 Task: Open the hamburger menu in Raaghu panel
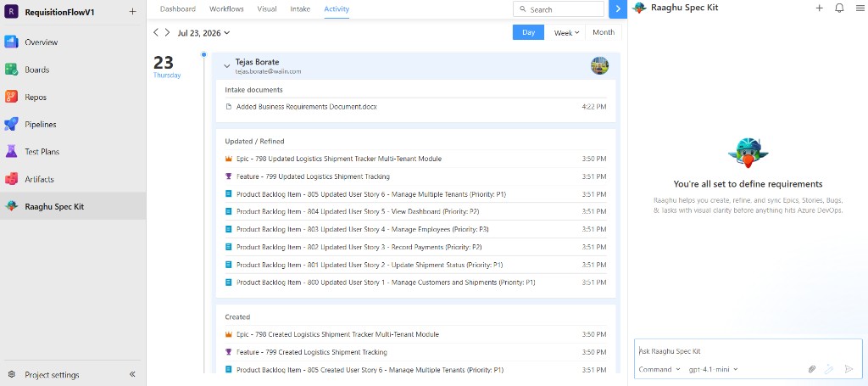click(x=860, y=8)
